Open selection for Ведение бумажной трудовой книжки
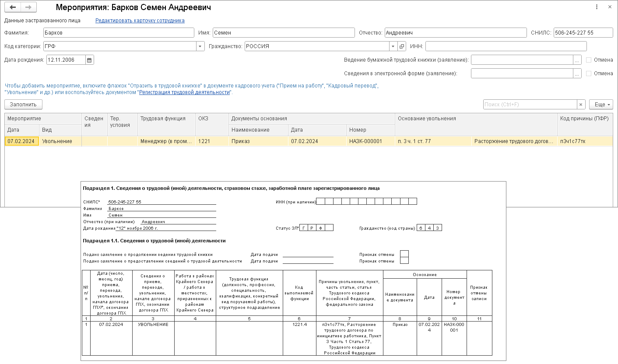618x364 pixels. (577, 60)
